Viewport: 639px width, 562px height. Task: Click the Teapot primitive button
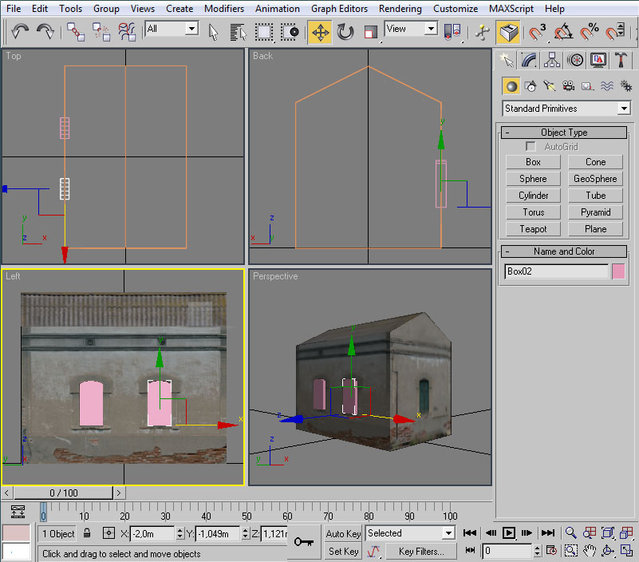click(x=533, y=229)
